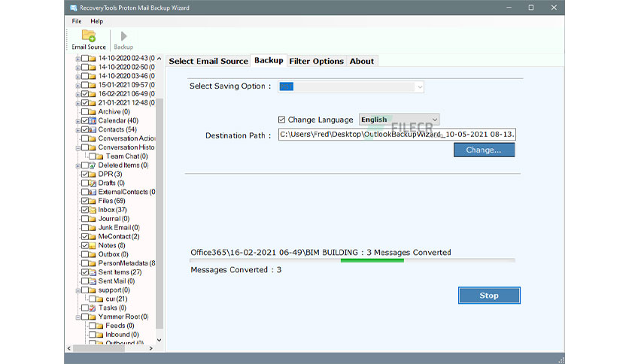
Task: Expand the 21-01-2021 12-48 folder node
Action: 77,104
